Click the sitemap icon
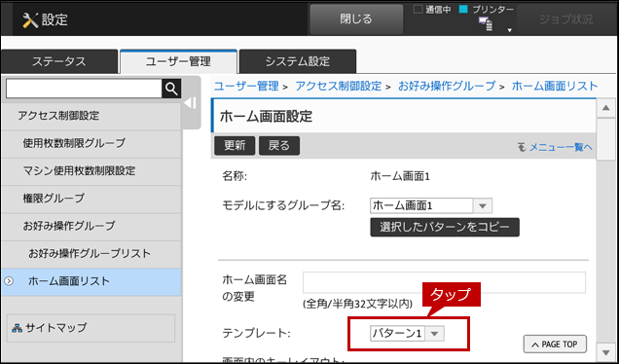 pos(17,328)
